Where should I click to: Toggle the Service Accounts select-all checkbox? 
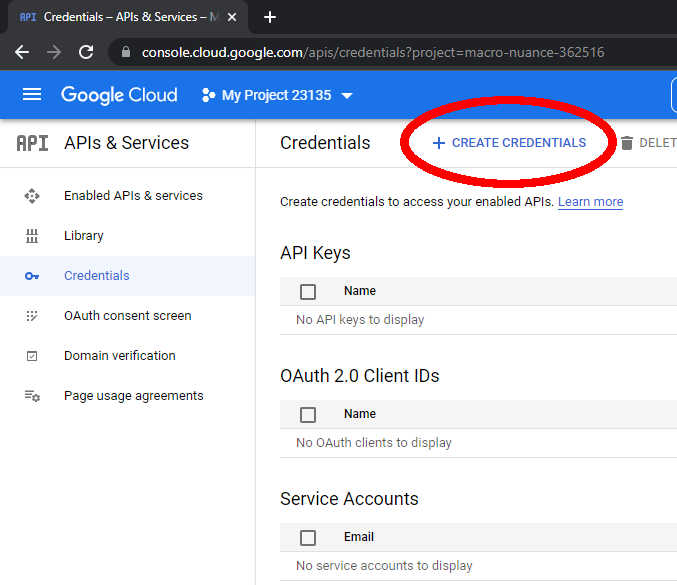308,538
